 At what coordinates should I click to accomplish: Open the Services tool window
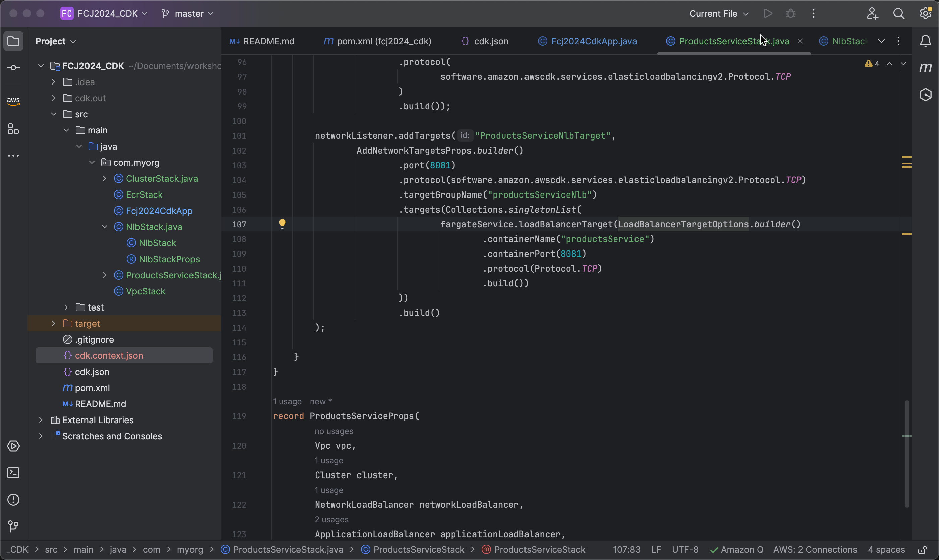click(x=14, y=446)
